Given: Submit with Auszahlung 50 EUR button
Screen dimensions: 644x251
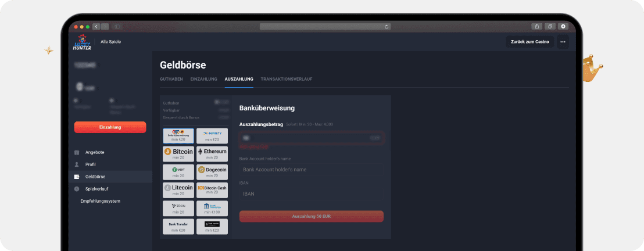Looking at the screenshot, I should point(311,216).
